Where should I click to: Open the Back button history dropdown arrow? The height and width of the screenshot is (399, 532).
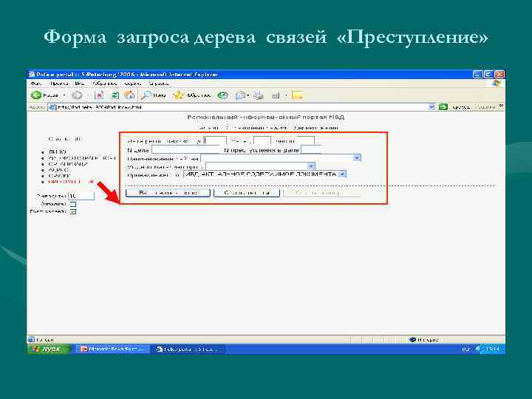(64, 95)
